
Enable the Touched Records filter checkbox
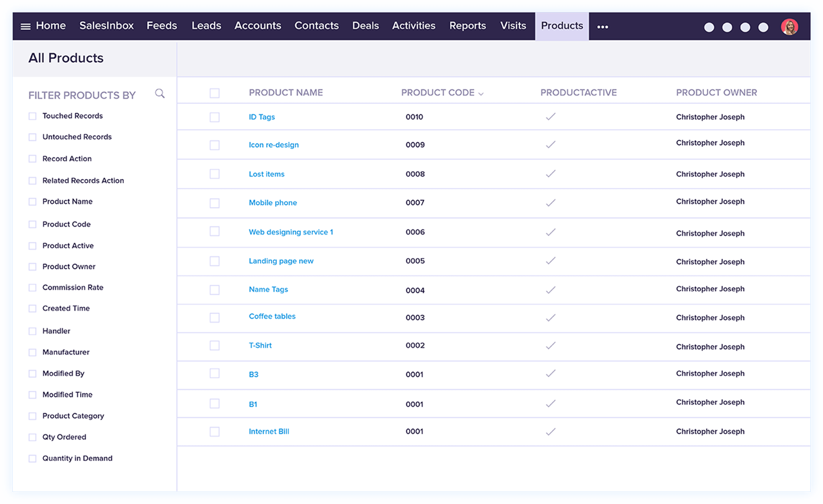(32, 116)
